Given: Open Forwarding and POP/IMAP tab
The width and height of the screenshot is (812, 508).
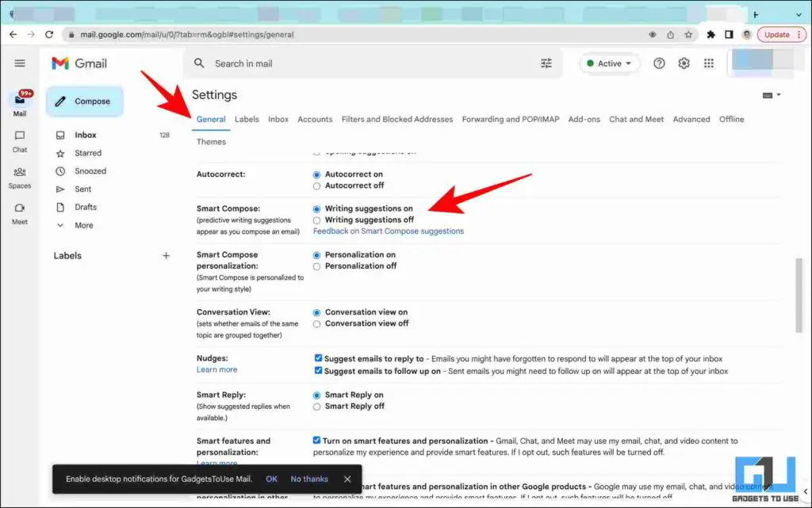Looking at the screenshot, I should click(511, 119).
